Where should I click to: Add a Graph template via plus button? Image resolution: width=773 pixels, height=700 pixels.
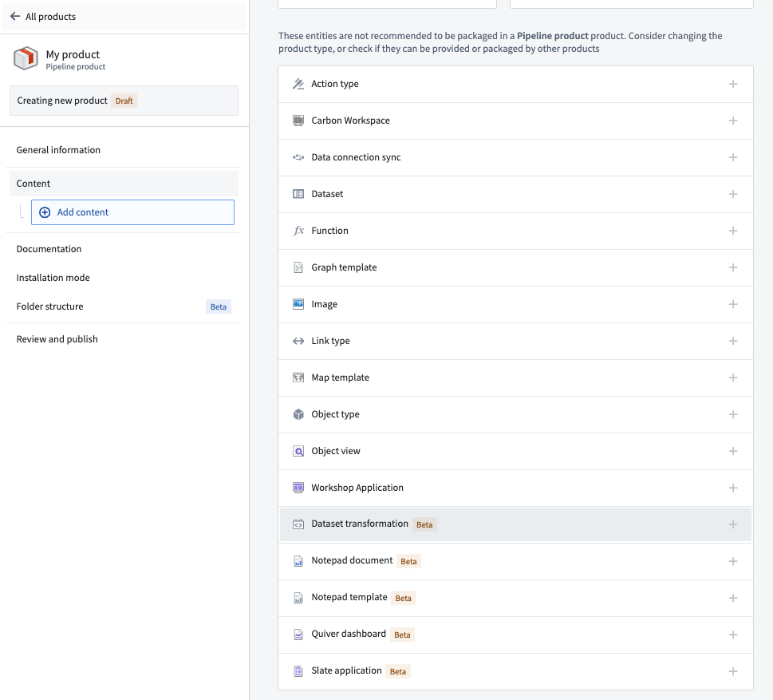point(733,267)
